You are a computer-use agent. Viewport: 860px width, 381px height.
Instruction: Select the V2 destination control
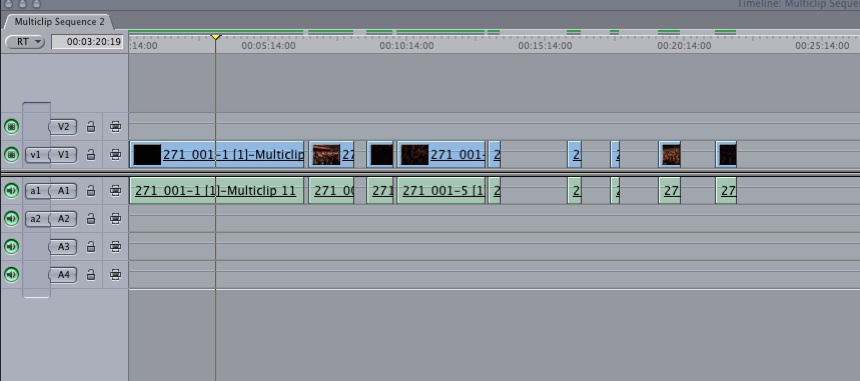pyautogui.click(x=63, y=127)
